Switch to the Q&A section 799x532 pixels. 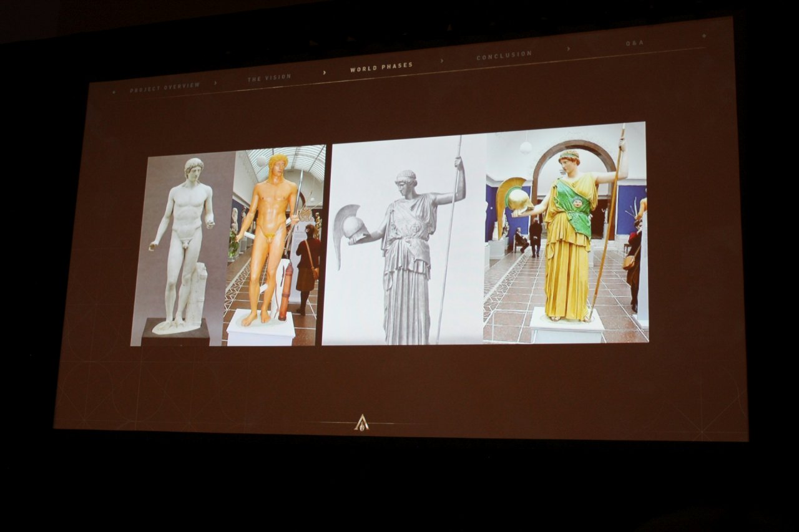tap(635, 43)
